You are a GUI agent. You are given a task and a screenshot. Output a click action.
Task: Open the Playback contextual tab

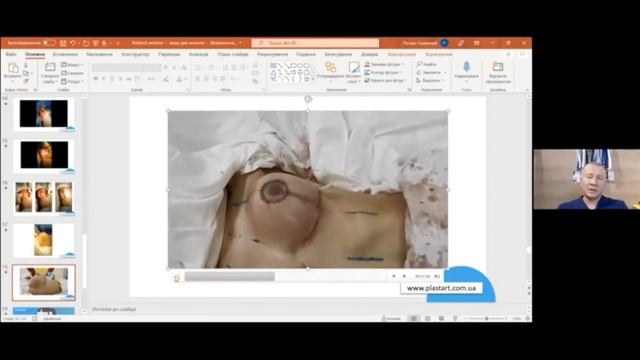[x=439, y=54]
